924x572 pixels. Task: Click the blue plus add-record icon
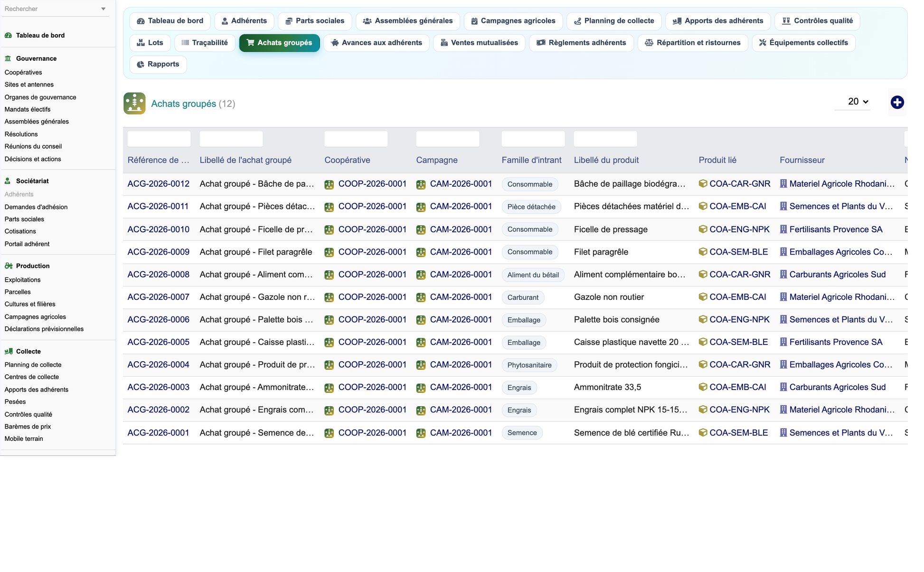[897, 102]
